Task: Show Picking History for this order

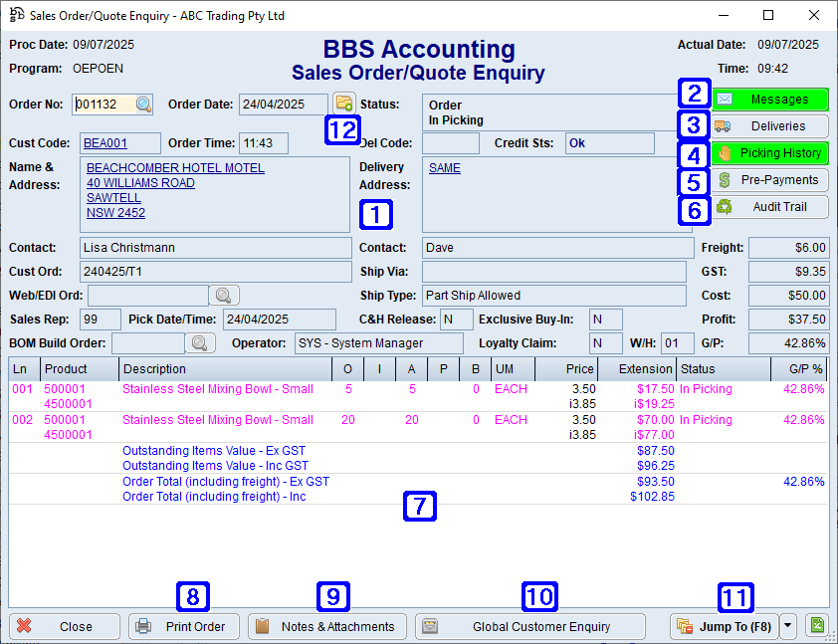Action: [769, 153]
